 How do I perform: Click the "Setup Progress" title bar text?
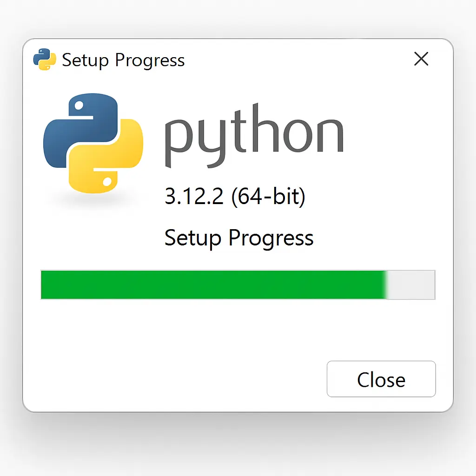(x=123, y=60)
